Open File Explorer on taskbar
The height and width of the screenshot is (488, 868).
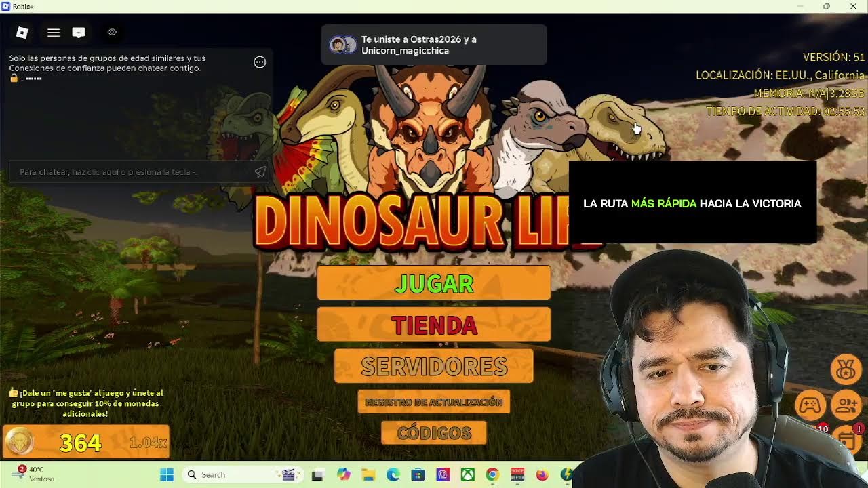[368, 474]
